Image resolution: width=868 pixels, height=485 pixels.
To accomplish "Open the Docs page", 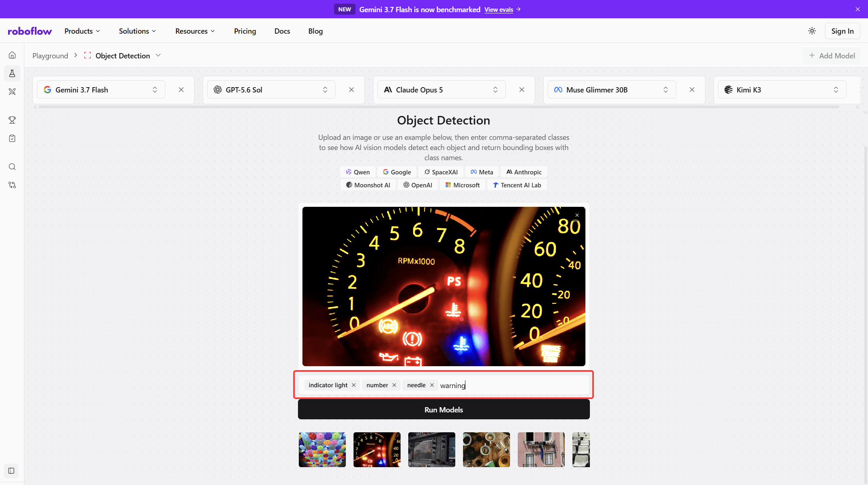I will coord(282,31).
